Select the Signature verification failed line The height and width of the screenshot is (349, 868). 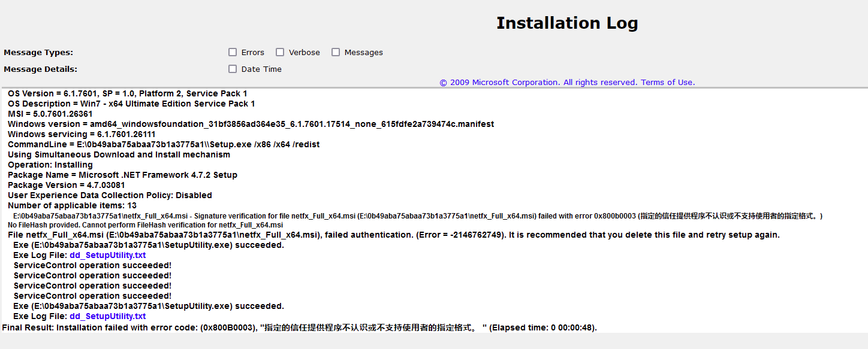(x=418, y=216)
